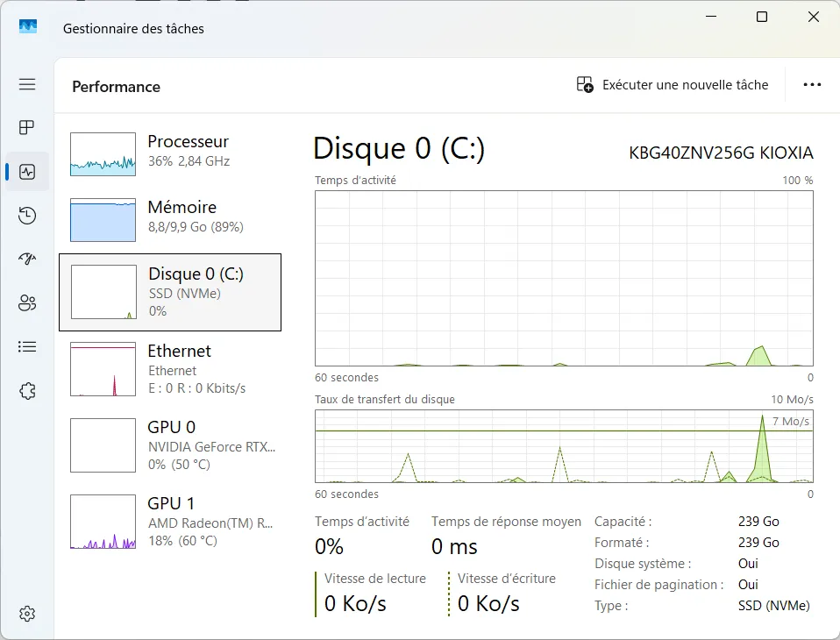Open the Details list icon
840x640 pixels.
[x=27, y=347]
